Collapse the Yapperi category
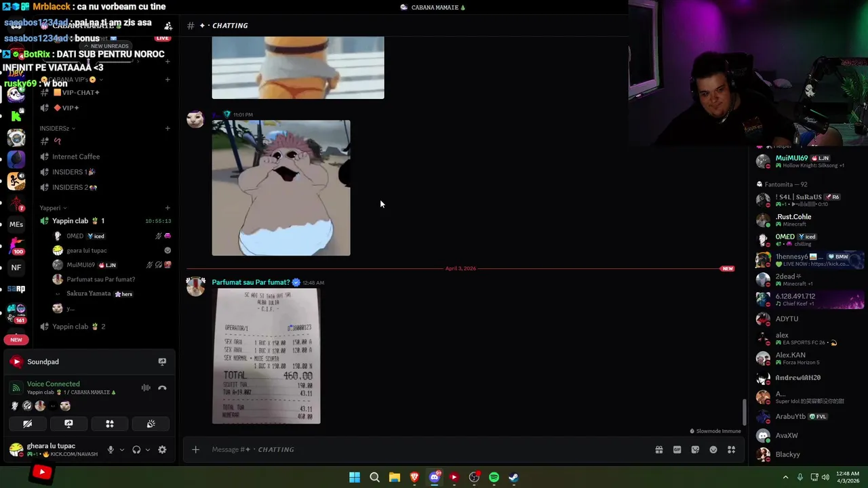Viewport: 868px width, 488px height. pyautogui.click(x=54, y=208)
